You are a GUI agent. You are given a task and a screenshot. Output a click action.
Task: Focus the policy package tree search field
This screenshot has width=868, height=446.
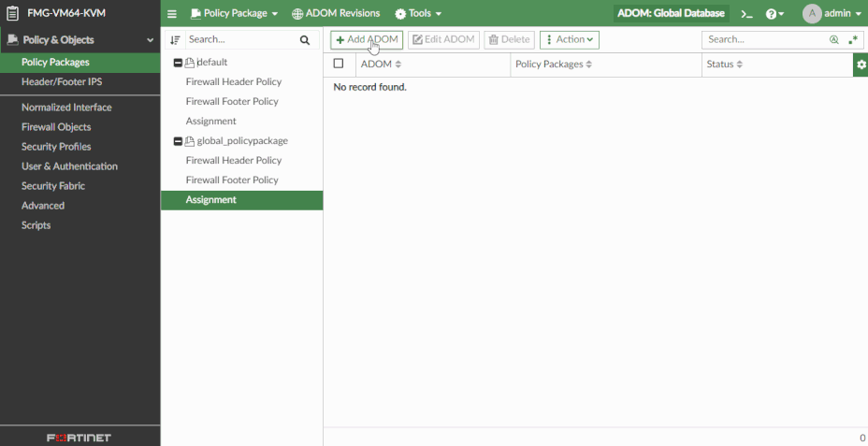241,40
